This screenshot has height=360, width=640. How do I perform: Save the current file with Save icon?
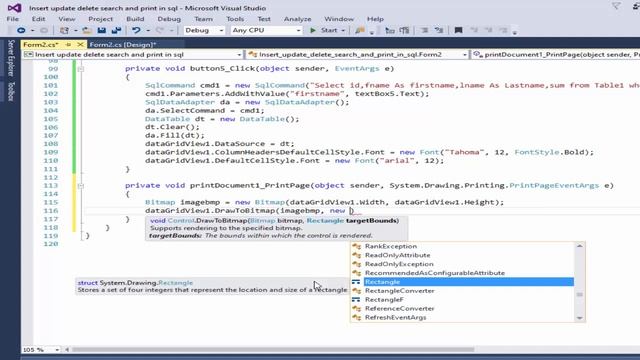click(x=102, y=30)
